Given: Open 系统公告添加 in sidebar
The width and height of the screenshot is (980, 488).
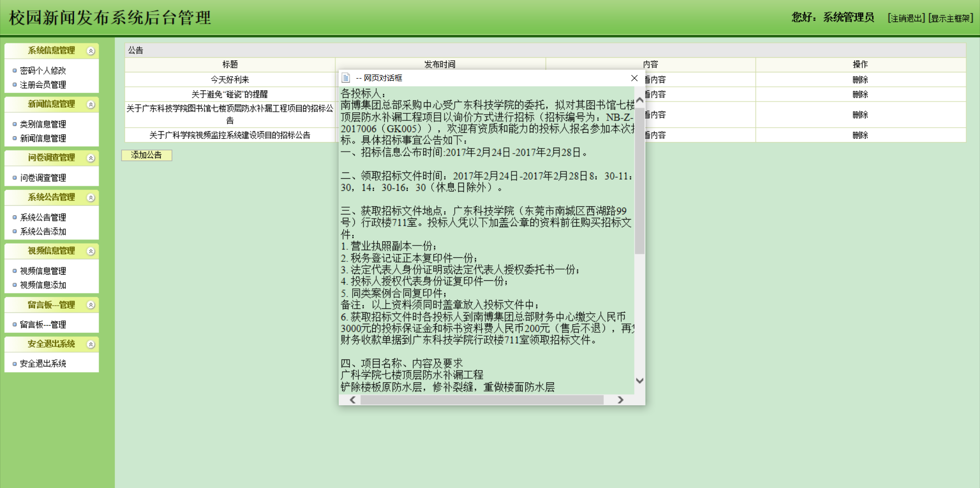Looking at the screenshot, I should (43, 231).
